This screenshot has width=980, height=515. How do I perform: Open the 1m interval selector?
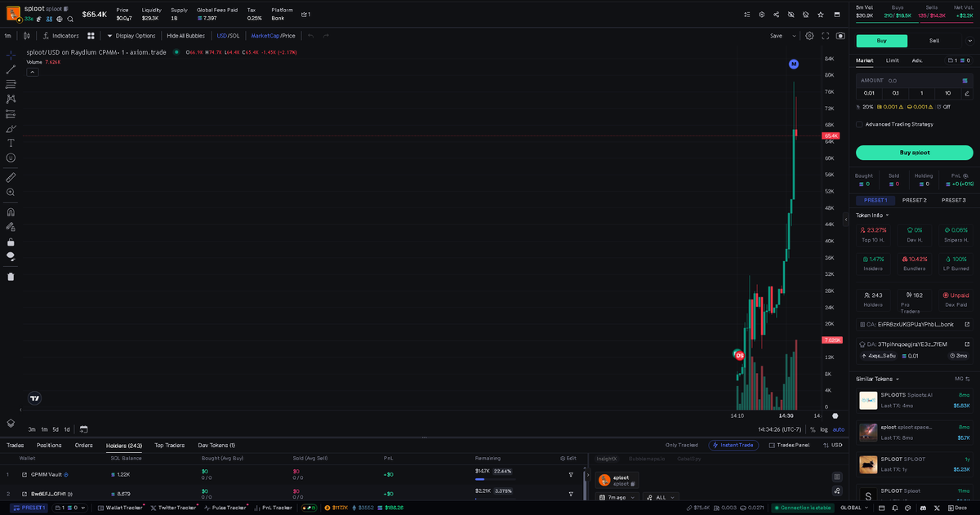pos(7,36)
